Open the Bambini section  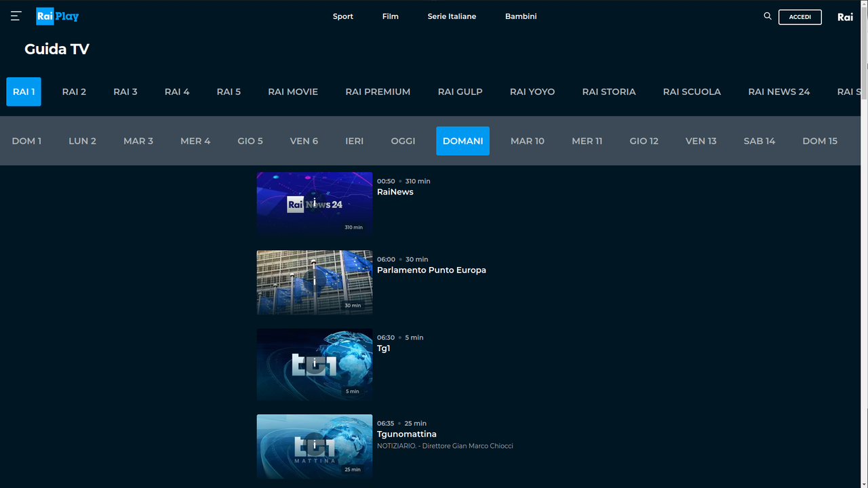coord(521,16)
